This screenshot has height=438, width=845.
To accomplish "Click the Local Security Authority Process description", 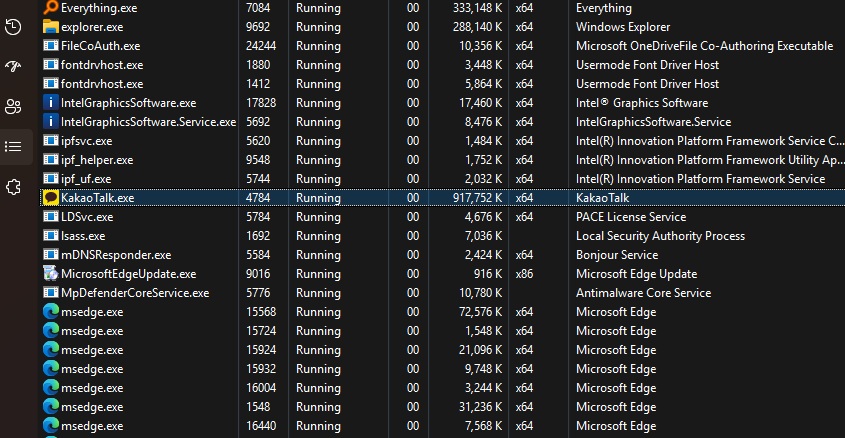I will [660, 236].
